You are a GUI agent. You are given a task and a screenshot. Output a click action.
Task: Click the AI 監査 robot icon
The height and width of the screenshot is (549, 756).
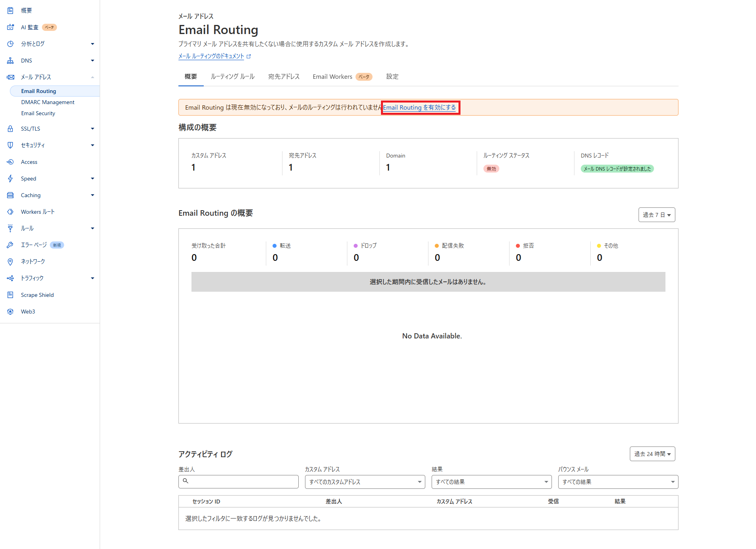pyautogui.click(x=10, y=27)
